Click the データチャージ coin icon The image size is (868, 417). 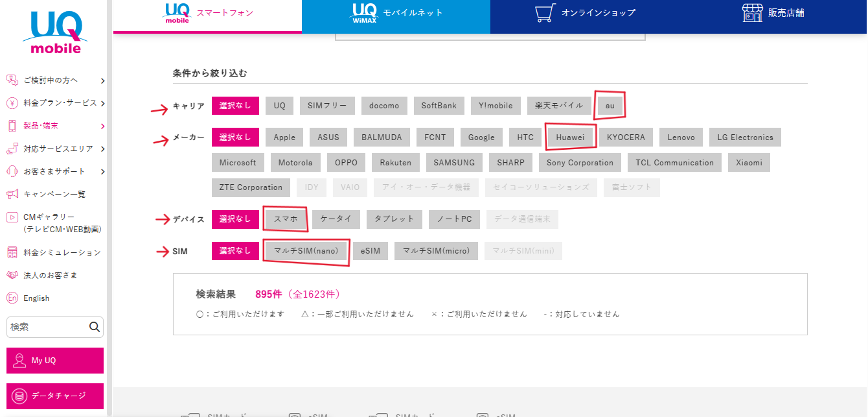19,396
